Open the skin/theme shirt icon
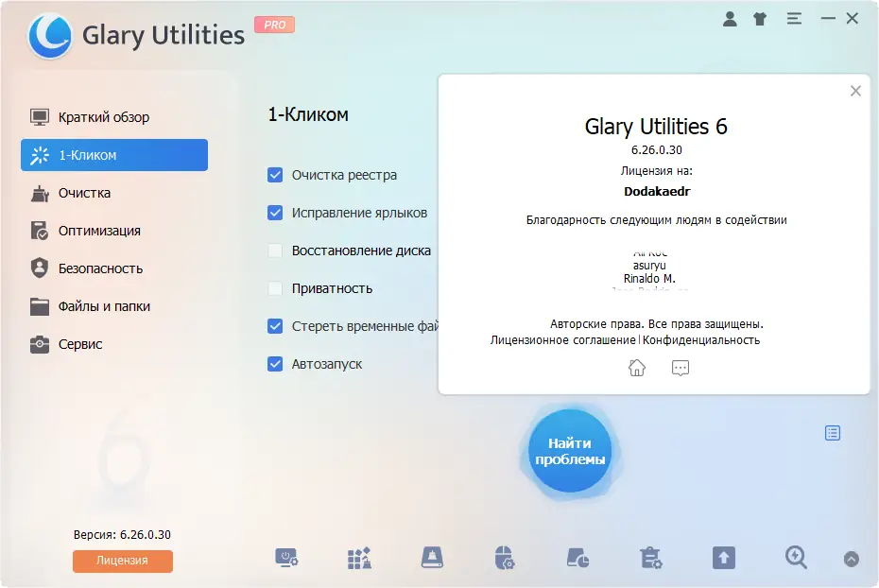Viewport: 879px width, 588px height. [x=760, y=19]
